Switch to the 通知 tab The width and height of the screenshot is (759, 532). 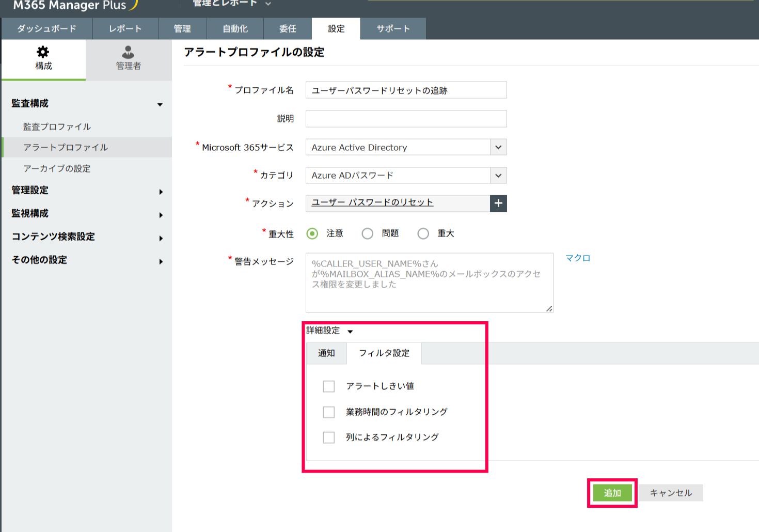pyautogui.click(x=326, y=353)
